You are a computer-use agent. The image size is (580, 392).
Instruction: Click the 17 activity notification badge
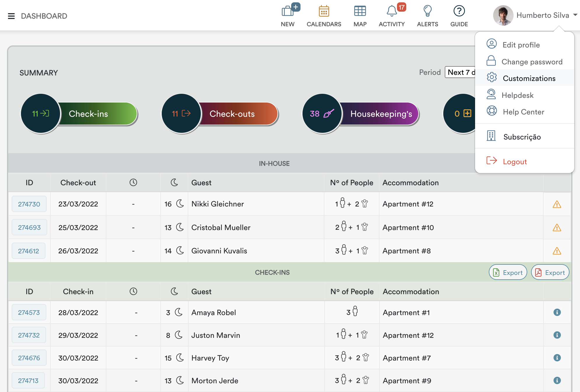402,7
